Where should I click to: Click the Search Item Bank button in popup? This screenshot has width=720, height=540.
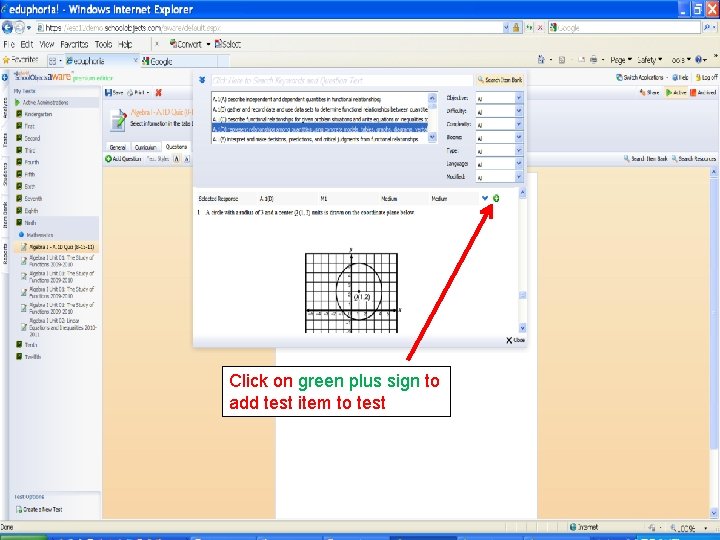(x=500, y=80)
